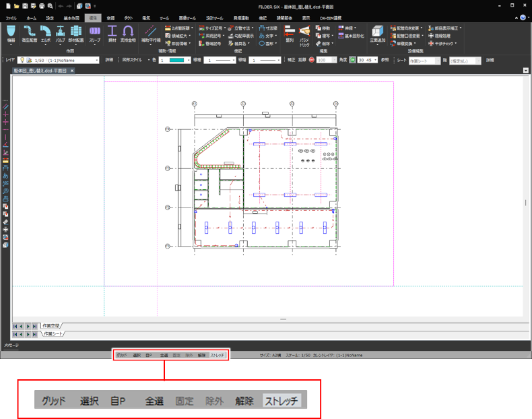Click the 全選 select-all status button

164,354
